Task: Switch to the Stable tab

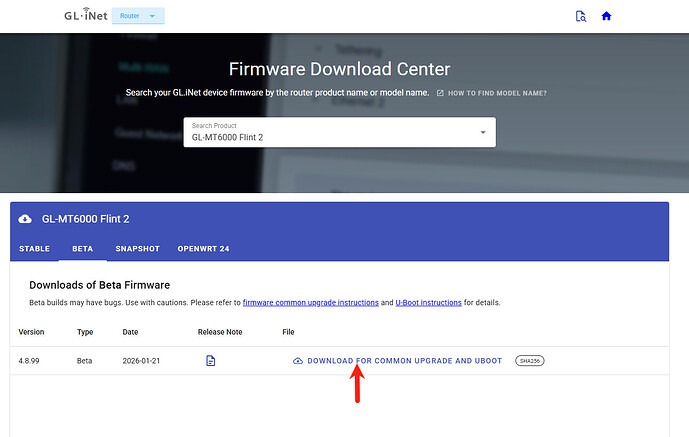Action: 34,249
